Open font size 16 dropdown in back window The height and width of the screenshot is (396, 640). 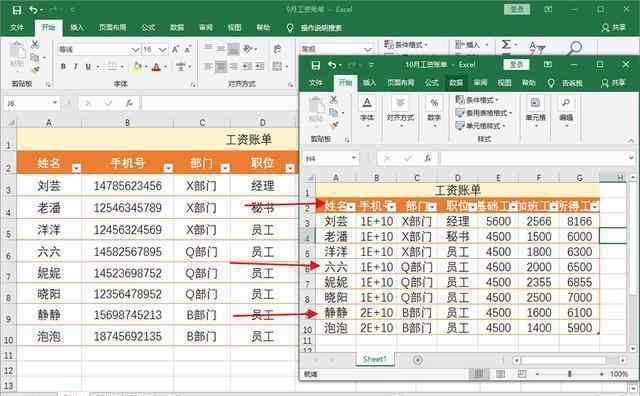pos(163,50)
